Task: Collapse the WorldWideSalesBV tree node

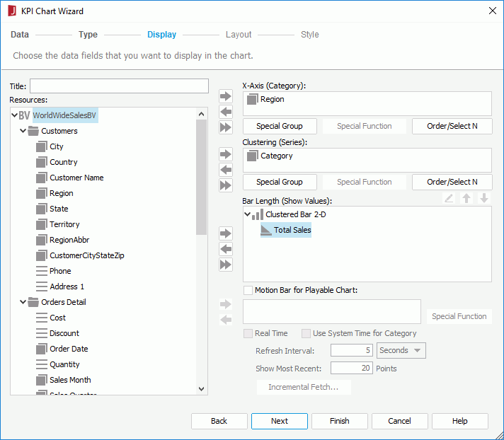Action: pos(14,115)
